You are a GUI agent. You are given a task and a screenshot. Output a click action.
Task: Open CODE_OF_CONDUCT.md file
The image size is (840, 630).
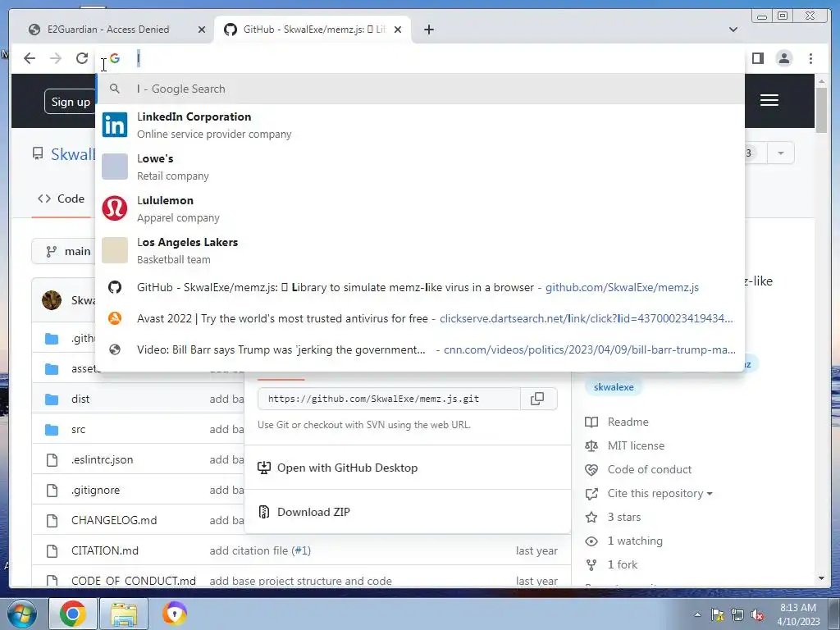click(134, 581)
